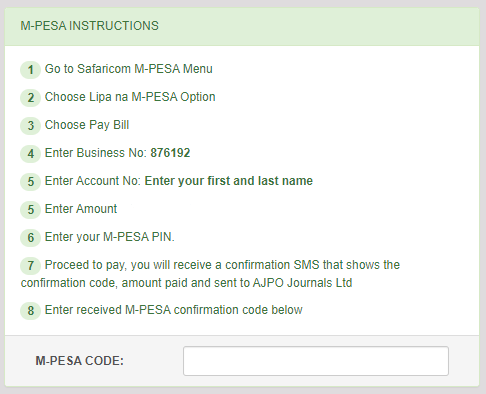Click the 'Go to Safaricom M-PESA Menu' text
The width and height of the screenshot is (486, 394).
(129, 69)
